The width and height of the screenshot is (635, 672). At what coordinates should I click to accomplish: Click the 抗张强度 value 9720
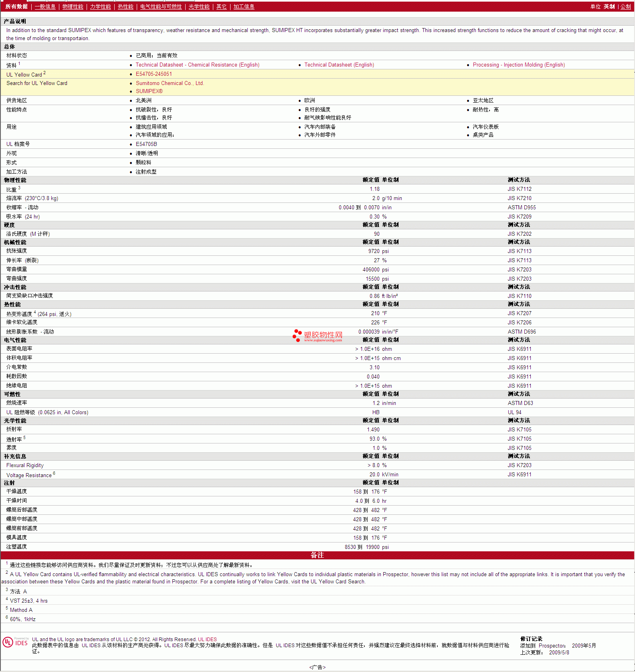[x=374, y=251]
